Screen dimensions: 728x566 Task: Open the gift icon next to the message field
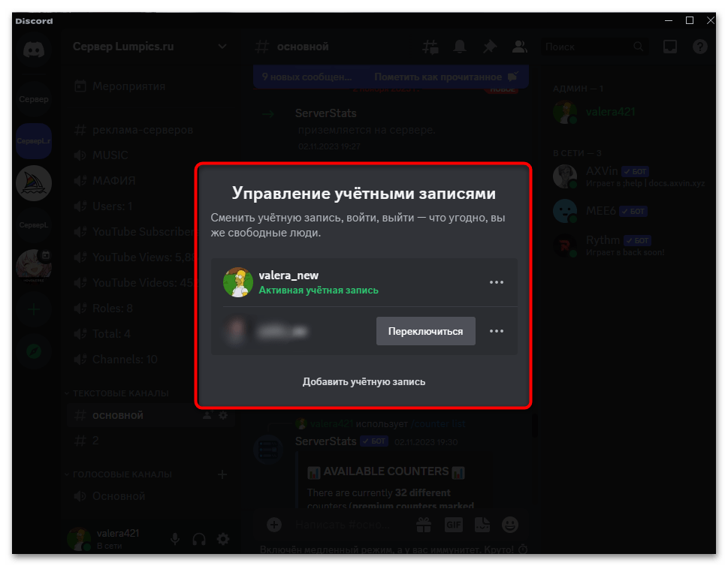point(424,524)
